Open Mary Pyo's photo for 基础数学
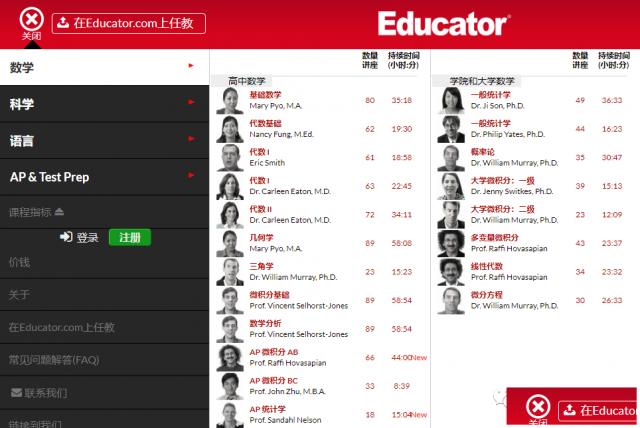 [230, 101]
